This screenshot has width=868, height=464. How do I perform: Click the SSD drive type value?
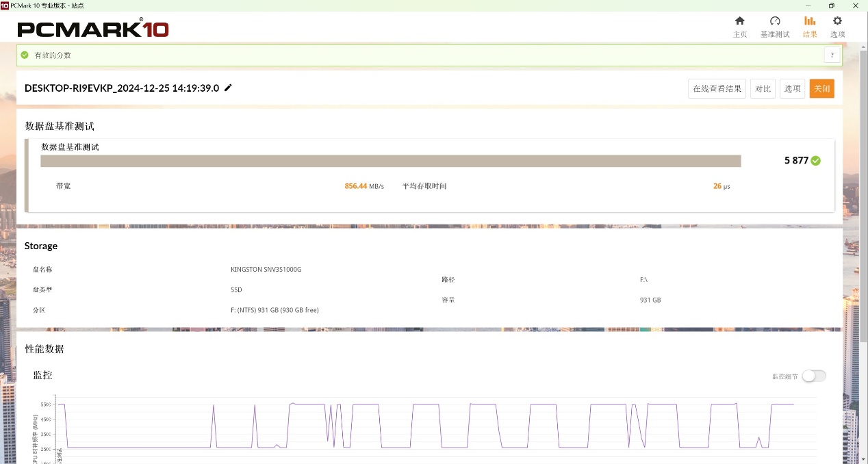[x=236, y=290]
